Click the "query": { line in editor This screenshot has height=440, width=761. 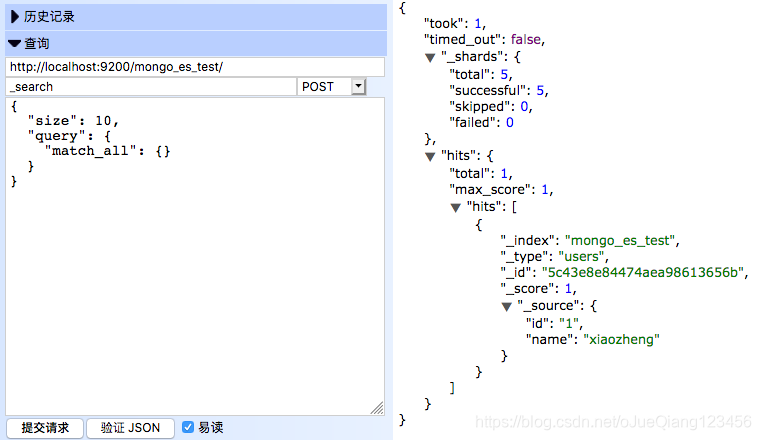pyautogui.click(x=69, y=136)
